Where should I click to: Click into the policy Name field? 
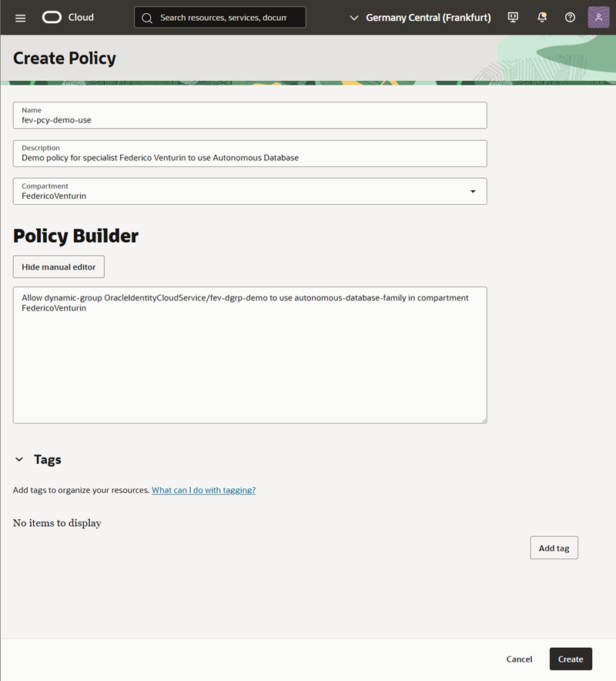pyautogui.click(x=250, y=115)
